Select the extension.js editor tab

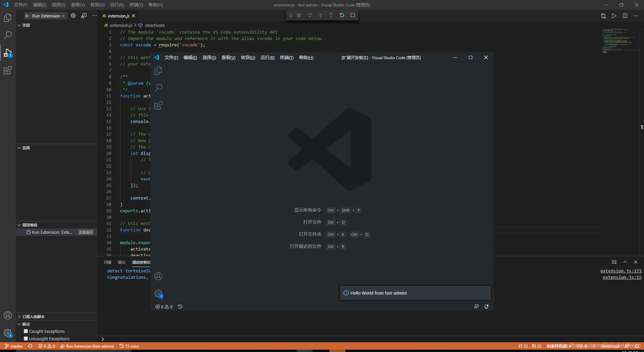[x=118, y=16]
